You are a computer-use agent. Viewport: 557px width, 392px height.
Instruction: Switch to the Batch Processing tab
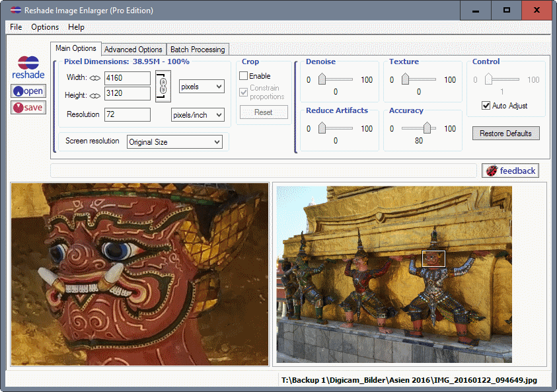pyautogui.click(x=198, y=50)
